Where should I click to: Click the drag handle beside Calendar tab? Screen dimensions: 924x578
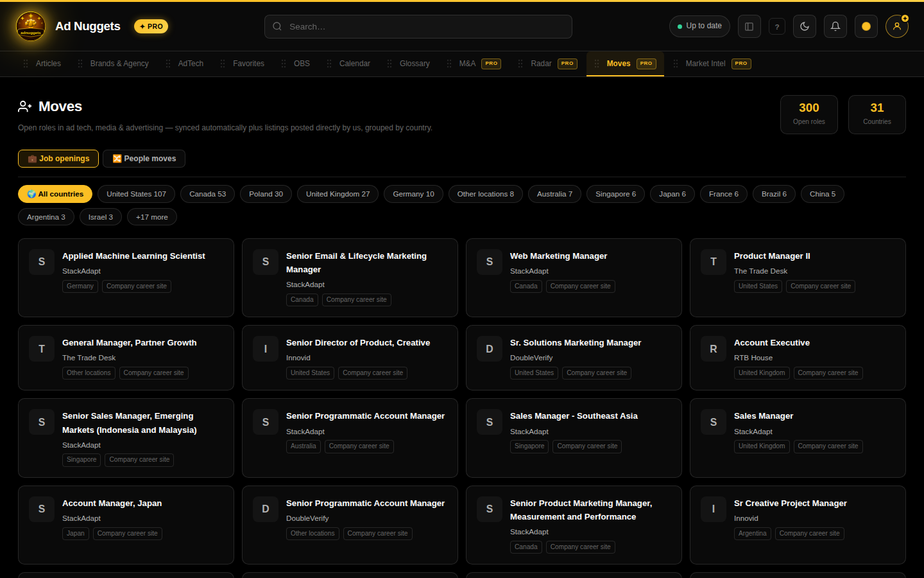click(329, 64)
